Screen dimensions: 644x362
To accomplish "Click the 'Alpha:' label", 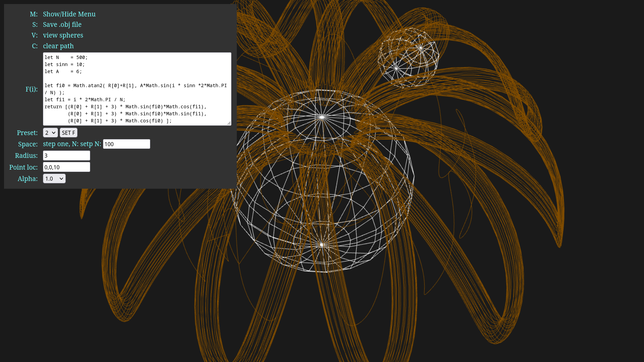I will pos(28,179).
